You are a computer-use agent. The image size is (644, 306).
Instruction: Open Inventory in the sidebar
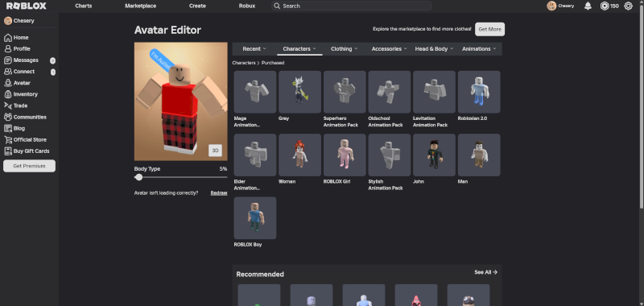(21, 94)
